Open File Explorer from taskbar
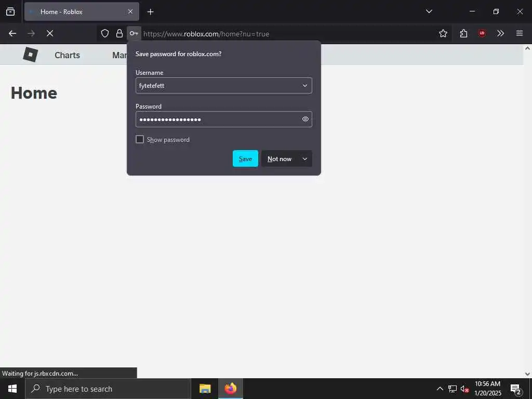 tap(205, 389)
